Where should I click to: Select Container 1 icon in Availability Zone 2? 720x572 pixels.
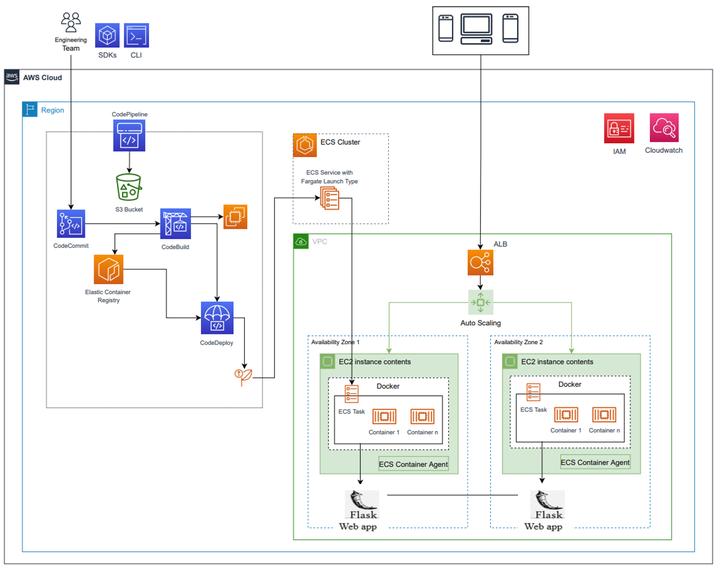point(566,415)
